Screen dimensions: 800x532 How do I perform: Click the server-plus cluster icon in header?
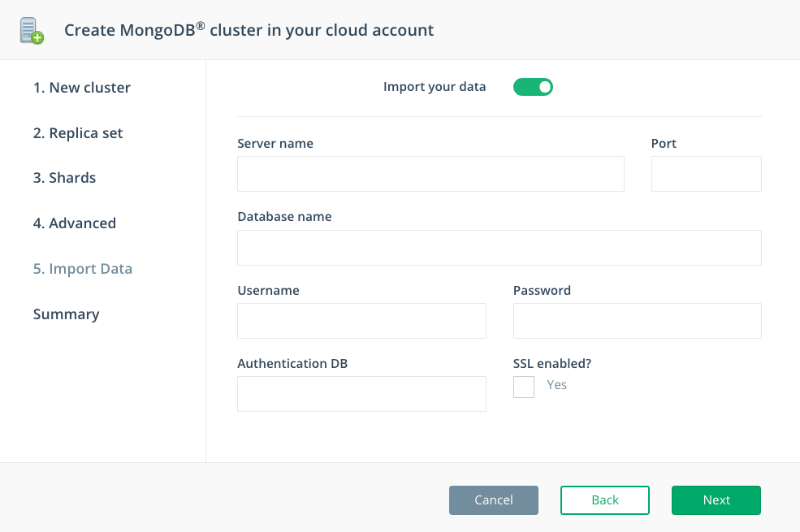[32, 31]
